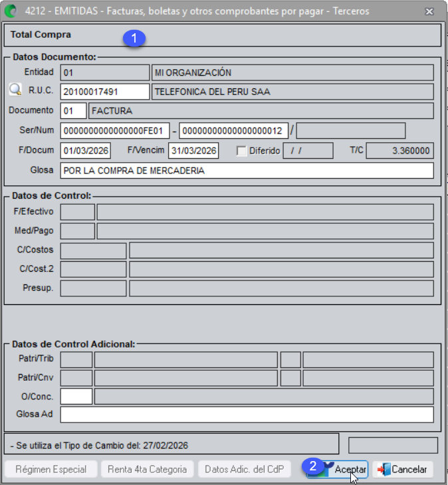Screen dimensions: 448x485
Task: Click the Renta 4ta Categoria button
Action: click(148, 469)
